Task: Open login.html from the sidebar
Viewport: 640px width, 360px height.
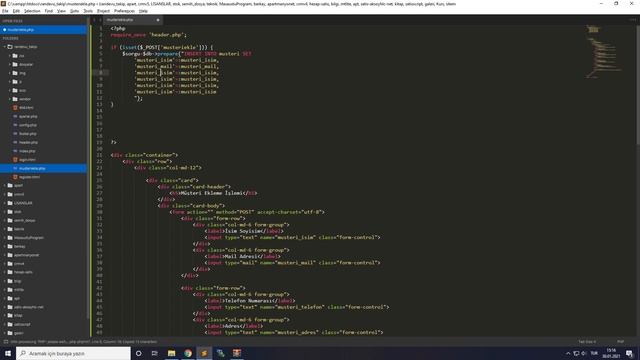Action: click(x=27, y=160)
